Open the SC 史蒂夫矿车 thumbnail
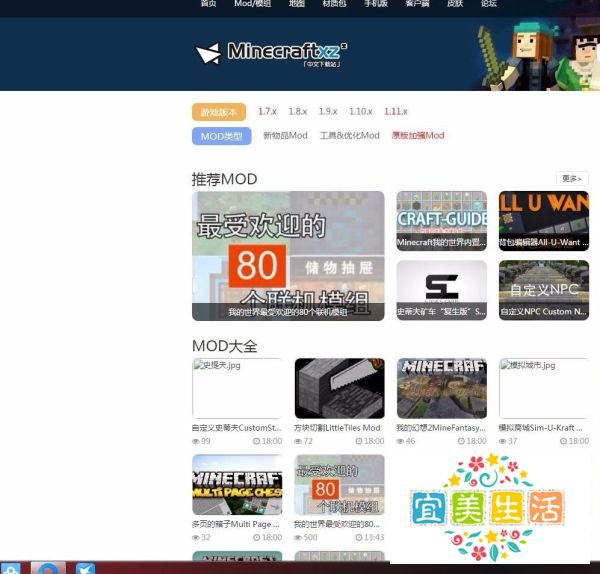The height and width of the screenshot is (574, 600). coord(442,290)
